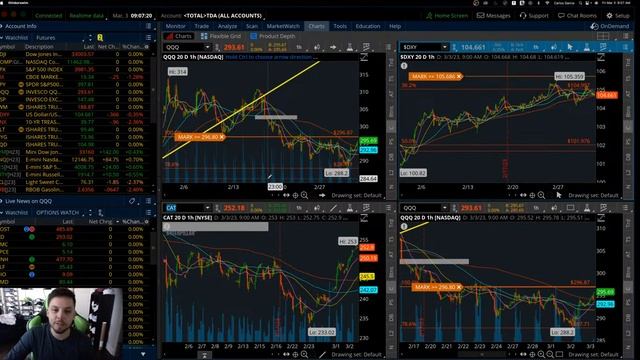
Task: Open the Account Info gadget menu icon
Action: click(x=149, y=26)
